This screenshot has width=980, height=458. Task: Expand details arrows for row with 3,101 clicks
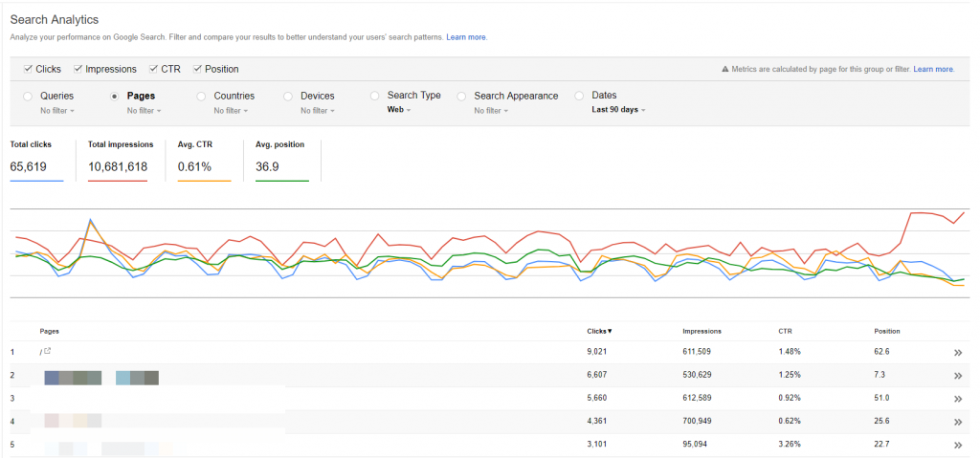coord(957,446)
